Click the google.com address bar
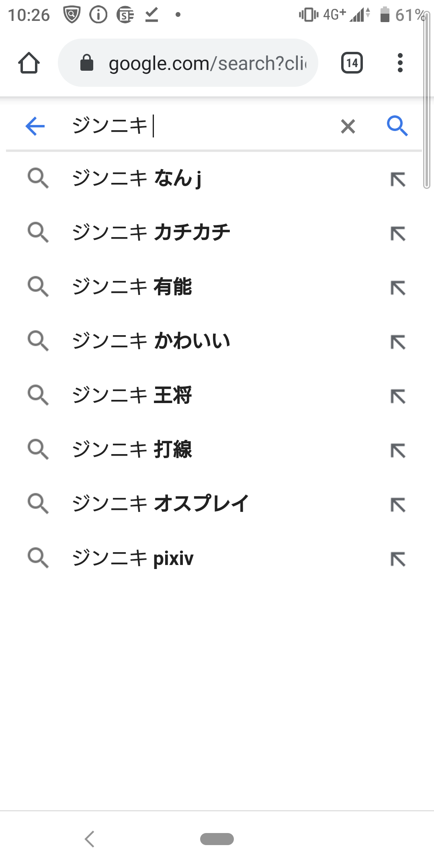The width and height of the screenshot is (434, 868). (188, 63)
